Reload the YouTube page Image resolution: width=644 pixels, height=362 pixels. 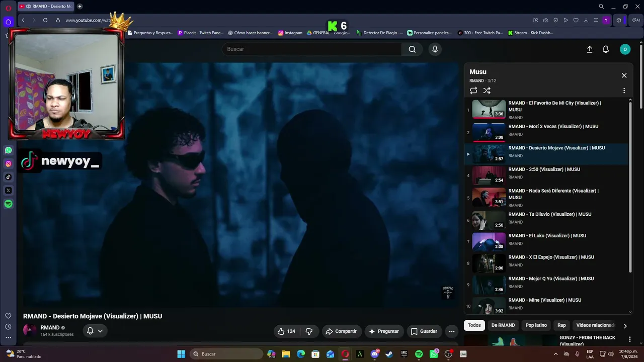point(45,20)
